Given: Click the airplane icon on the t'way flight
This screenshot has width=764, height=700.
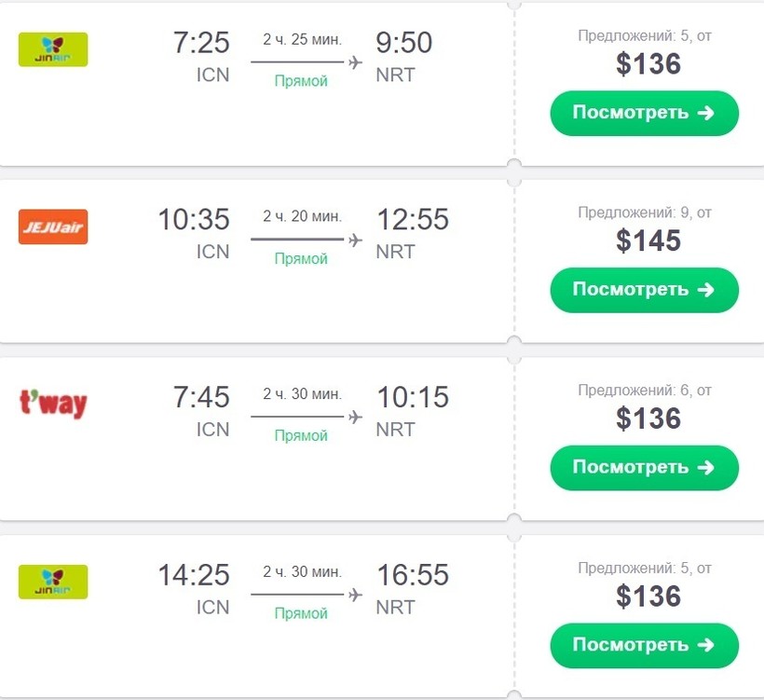Looking at the screenshot, I should [354, 417].
